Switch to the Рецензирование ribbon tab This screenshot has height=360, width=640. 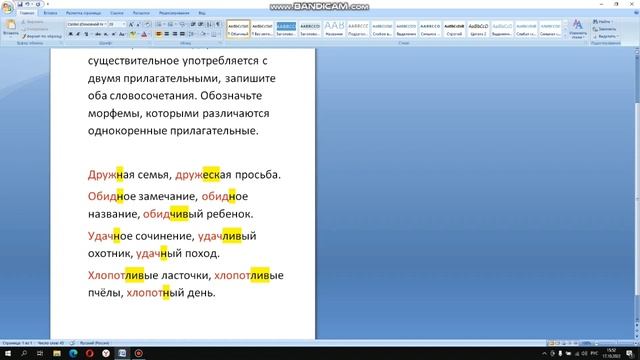[x=174, y=13]
